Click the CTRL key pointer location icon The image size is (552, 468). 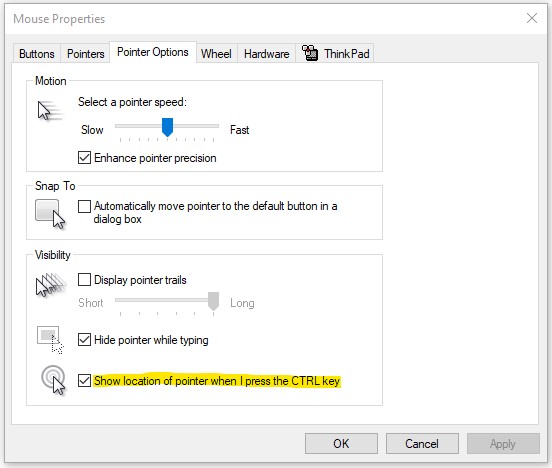[x=53, y=380]
